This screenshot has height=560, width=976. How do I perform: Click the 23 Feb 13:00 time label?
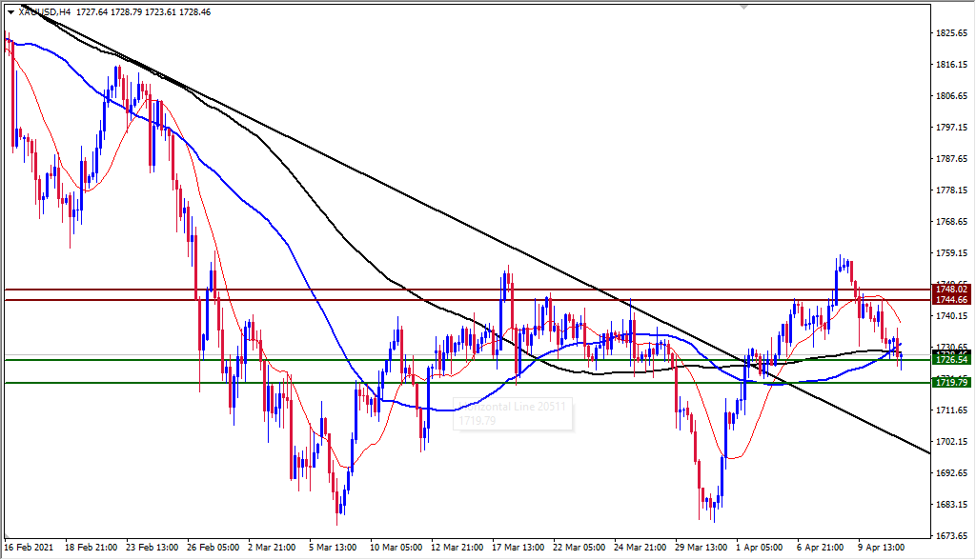(x=152, y=548)
